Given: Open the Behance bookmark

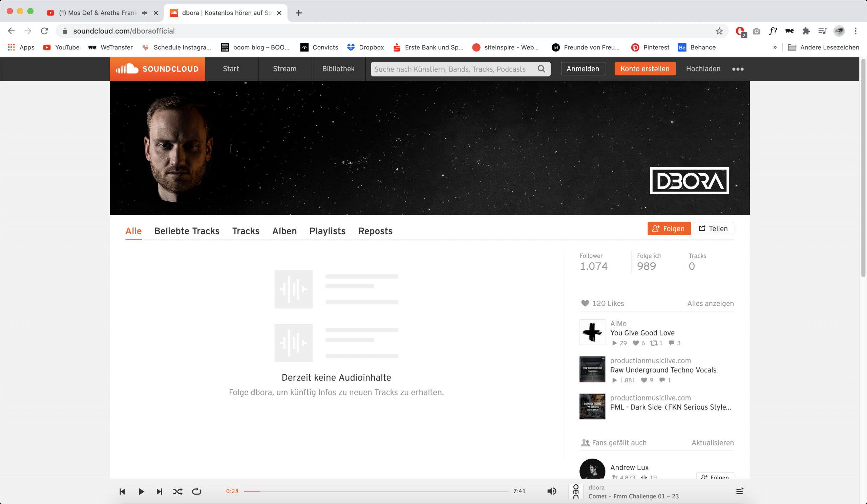Looking at the screenshot, I should 697,47.
